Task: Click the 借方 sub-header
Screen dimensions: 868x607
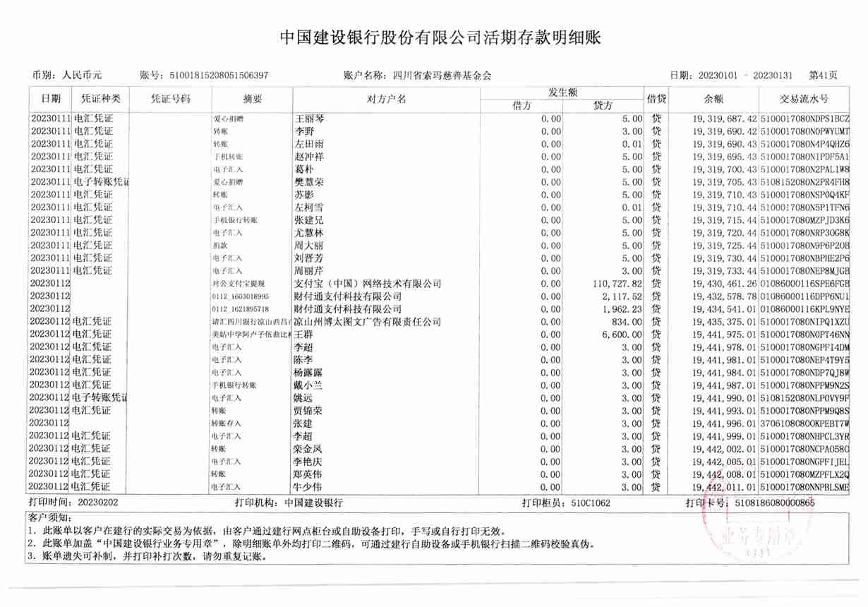Action: (522, 106)
